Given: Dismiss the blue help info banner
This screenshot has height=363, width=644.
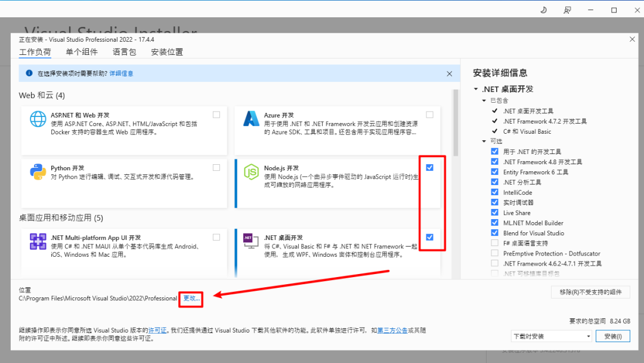Looking at the screenshot, I should [450, 73].
